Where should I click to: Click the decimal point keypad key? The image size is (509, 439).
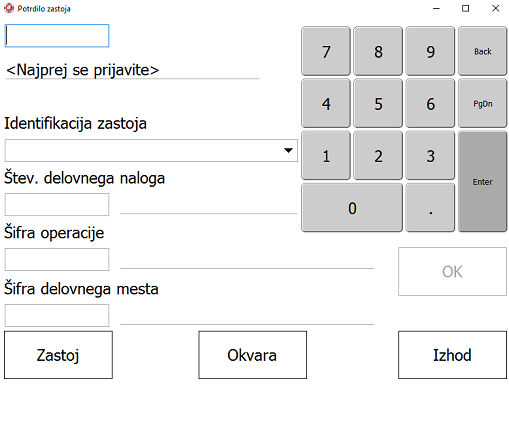pyautogui.click(x=430, y=208)
